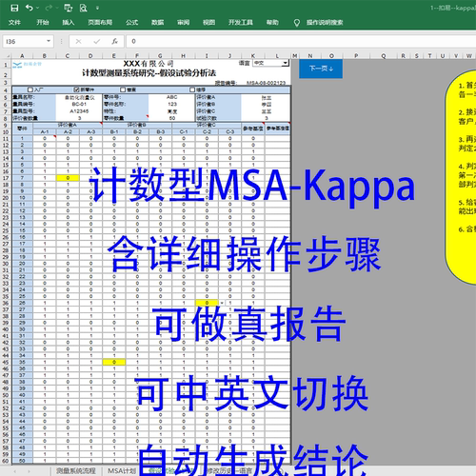The height and width of the screenshot is (476, 476).
Task: Click the quick access icon left of the magnifier
Action: coord(68,8)
